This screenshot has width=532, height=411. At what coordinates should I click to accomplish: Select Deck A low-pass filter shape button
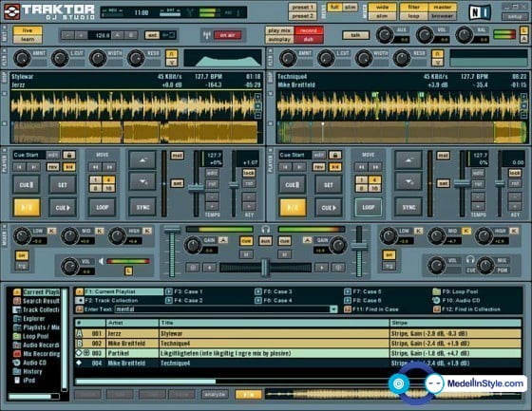pyautogui.click(x=171, y=53)
